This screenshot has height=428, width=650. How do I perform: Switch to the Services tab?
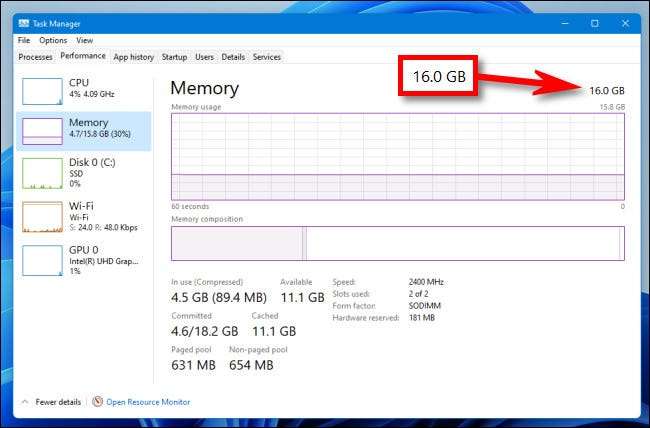(x=267, y=57)
